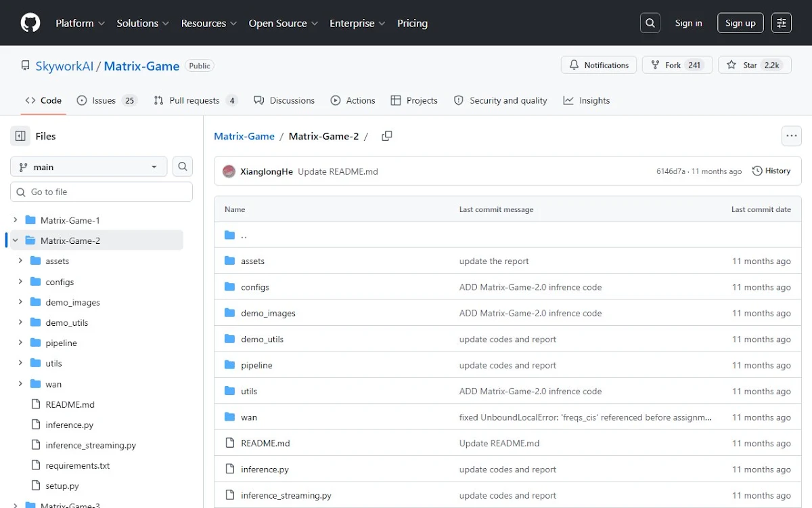Screen dimensions: 812x508
Task: Expand the Resources menu
Action: point(209,23)
